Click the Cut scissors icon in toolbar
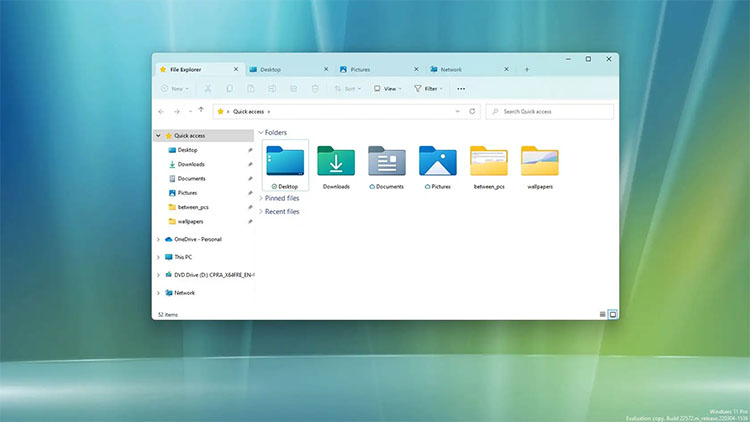 [208, 89]
